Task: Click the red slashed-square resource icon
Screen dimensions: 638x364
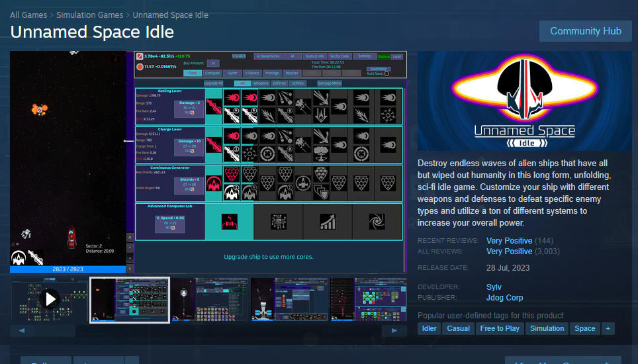Action: click(140, 56)
